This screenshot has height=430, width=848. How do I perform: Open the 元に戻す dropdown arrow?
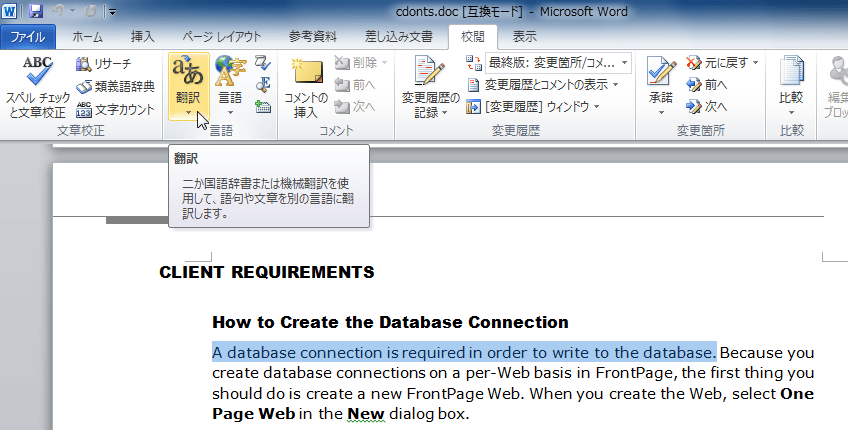[x=755, y=63]
